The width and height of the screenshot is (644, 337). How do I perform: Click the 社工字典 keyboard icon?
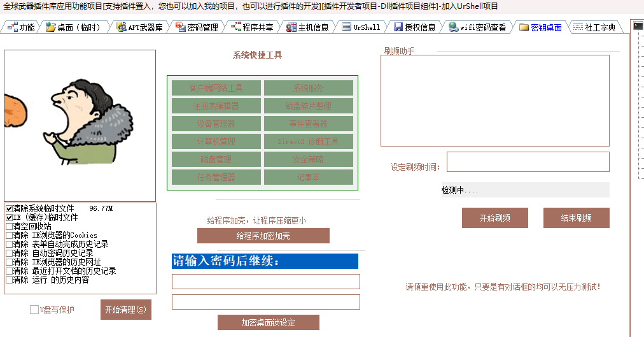point(578,27)
